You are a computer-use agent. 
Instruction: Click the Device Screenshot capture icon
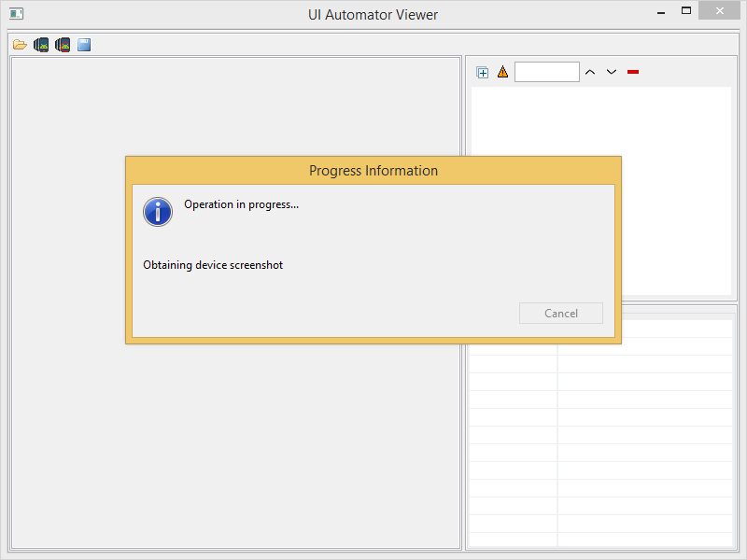pos(41,45)
